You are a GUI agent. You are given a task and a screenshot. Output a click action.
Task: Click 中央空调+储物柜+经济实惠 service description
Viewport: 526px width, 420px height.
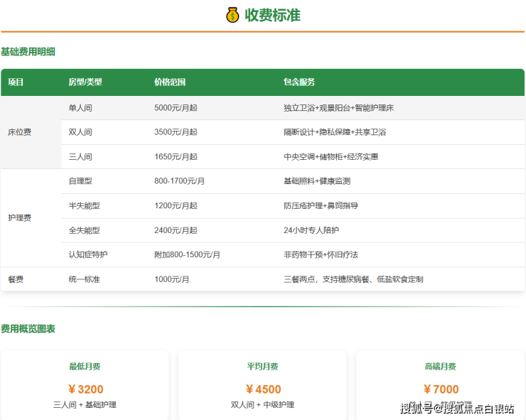point(331,157)
